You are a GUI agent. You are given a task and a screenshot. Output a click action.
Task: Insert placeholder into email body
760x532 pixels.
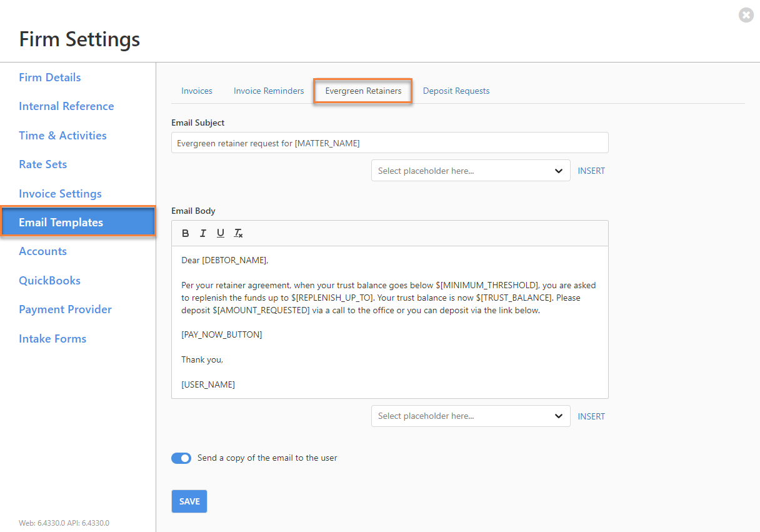click(591, 416)
